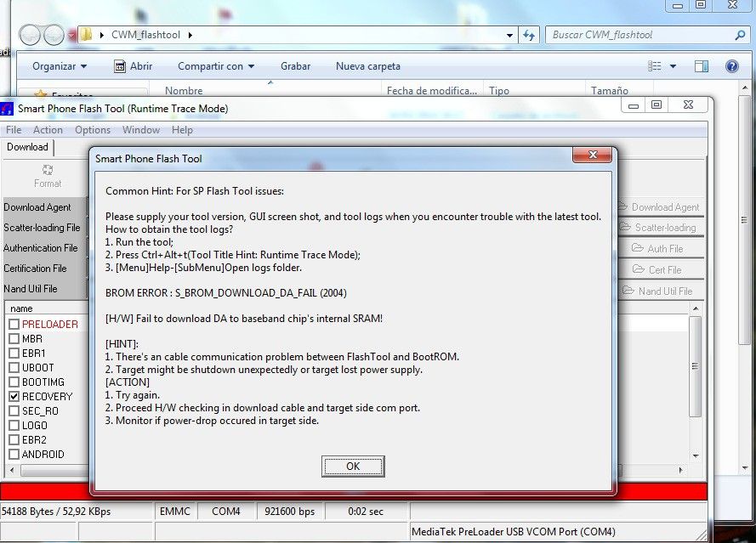The height and width of the screenshot is (543, 756).
Task: Tick the MBR checkbox
Action: (x=14, y=339)
